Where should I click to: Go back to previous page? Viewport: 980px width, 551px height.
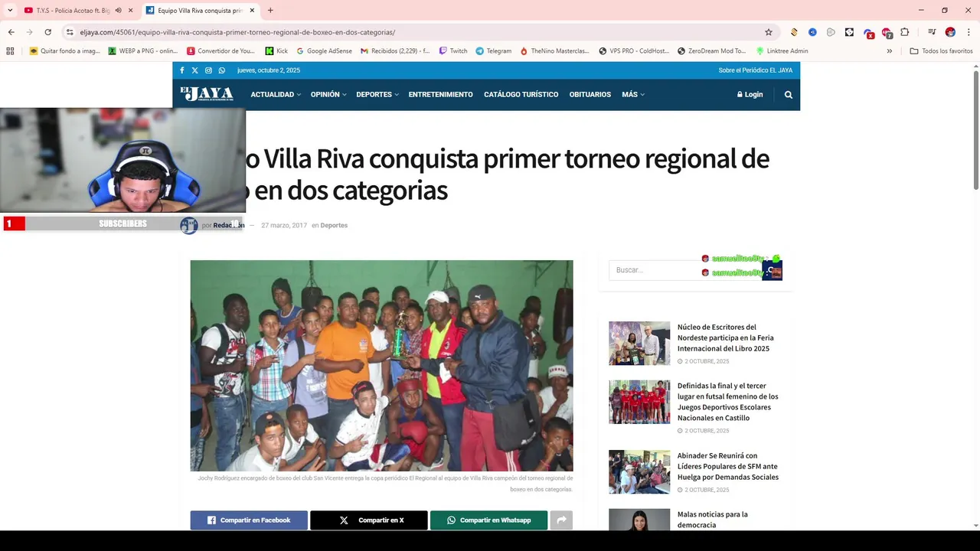click(x=11, y=32)
